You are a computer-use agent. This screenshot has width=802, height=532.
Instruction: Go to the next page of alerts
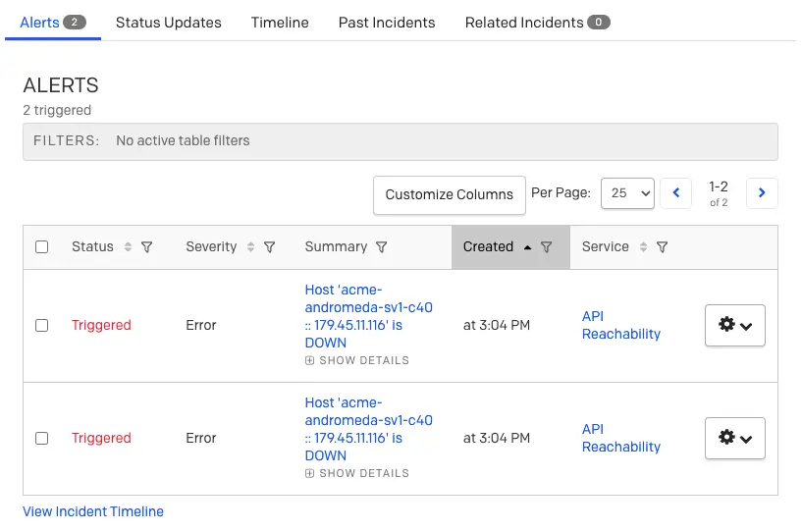762,192
